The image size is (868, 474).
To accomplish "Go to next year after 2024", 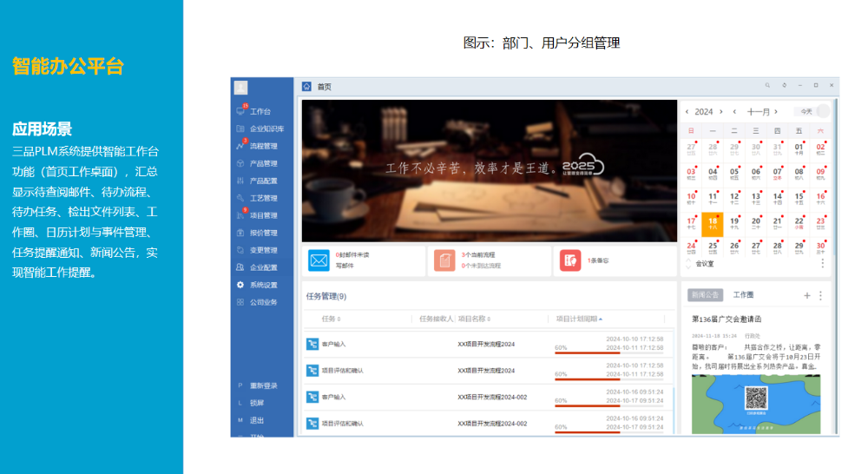I will pyautogui.click(x=720, y=112).
